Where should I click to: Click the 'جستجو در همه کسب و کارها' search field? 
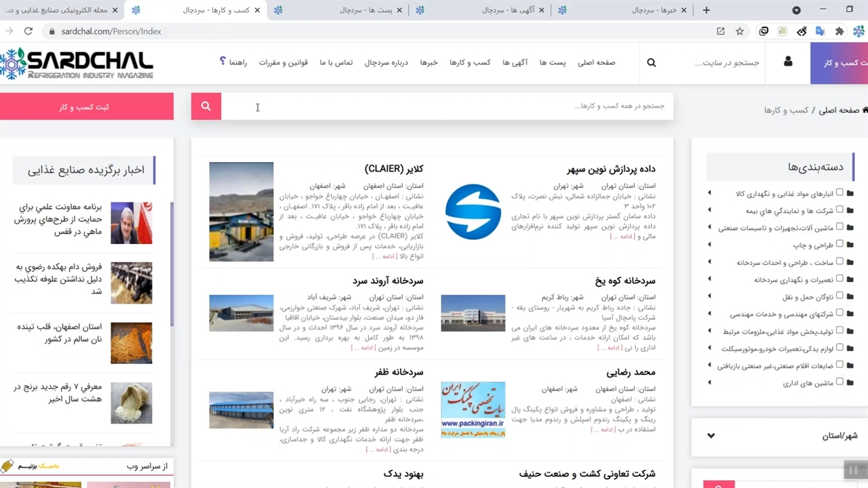coord(448,106)
